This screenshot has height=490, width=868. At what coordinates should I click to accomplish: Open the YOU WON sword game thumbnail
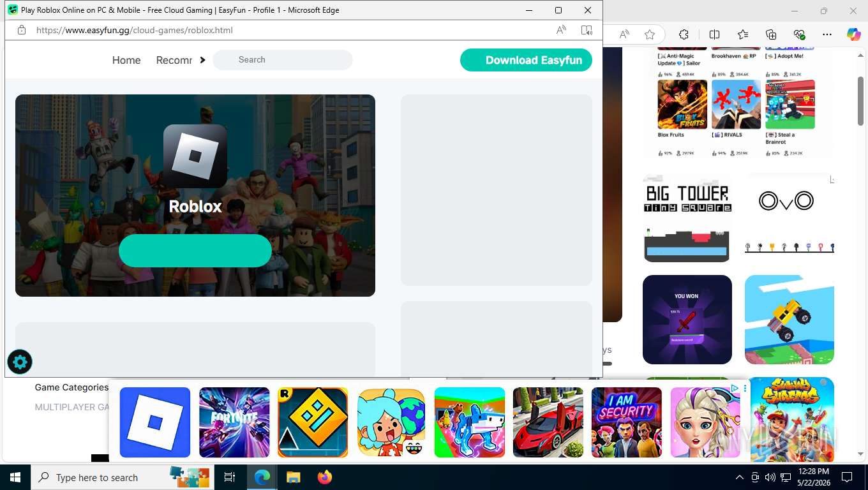click(687, 320)
